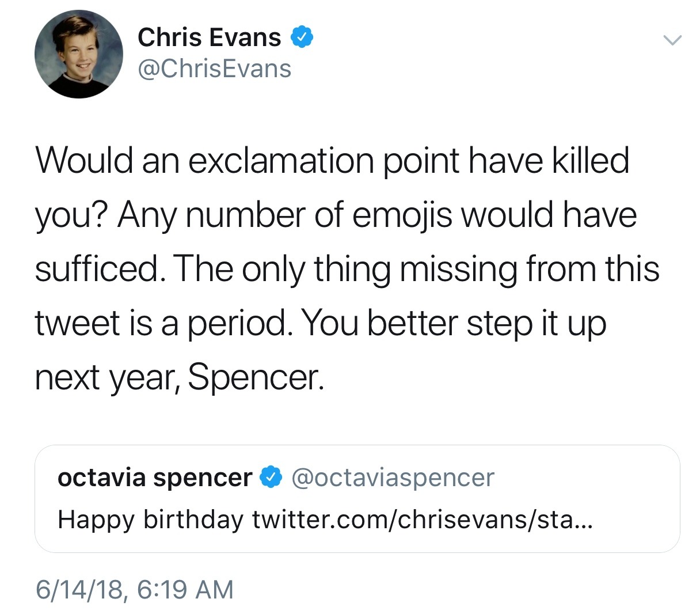Click the words "next year," in tweet
This screenshot has height=610, width=700.
tap(108, 377)
